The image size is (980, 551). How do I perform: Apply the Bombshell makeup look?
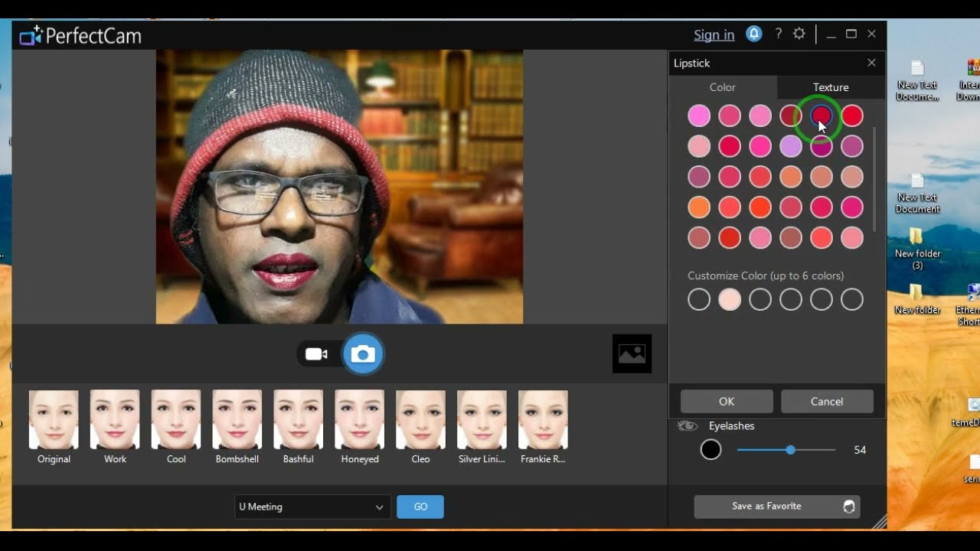pyautogui.click(x=237, y=419)
